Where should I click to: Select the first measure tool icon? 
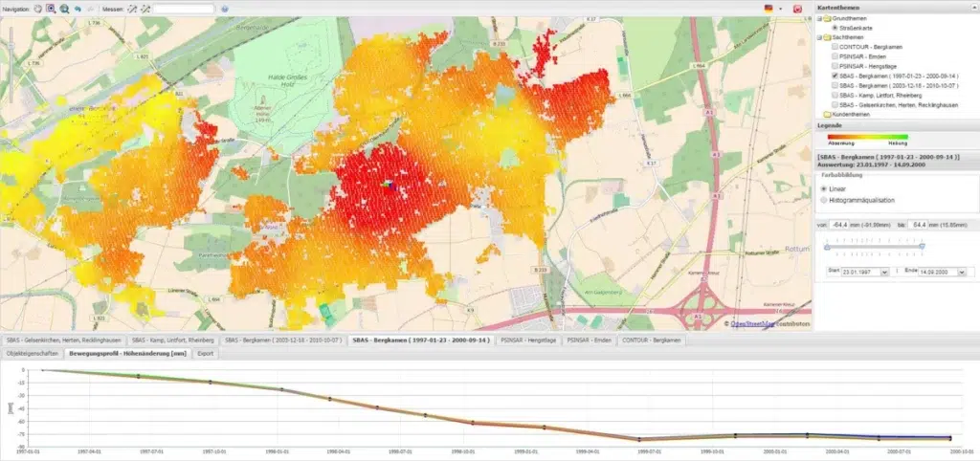point(131,8)
